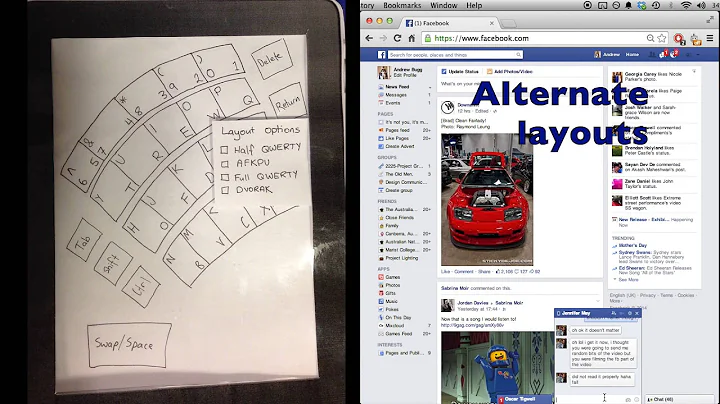Viewport: 720px width, 404px height.
Task: Open Andrew's profile link in blue bar
Action: [x=607, y=55]
